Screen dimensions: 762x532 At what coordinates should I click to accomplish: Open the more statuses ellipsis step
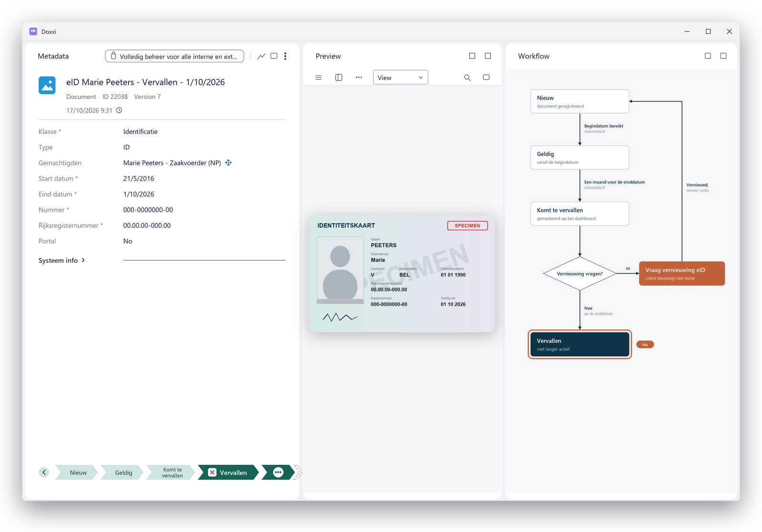[278, 472]
